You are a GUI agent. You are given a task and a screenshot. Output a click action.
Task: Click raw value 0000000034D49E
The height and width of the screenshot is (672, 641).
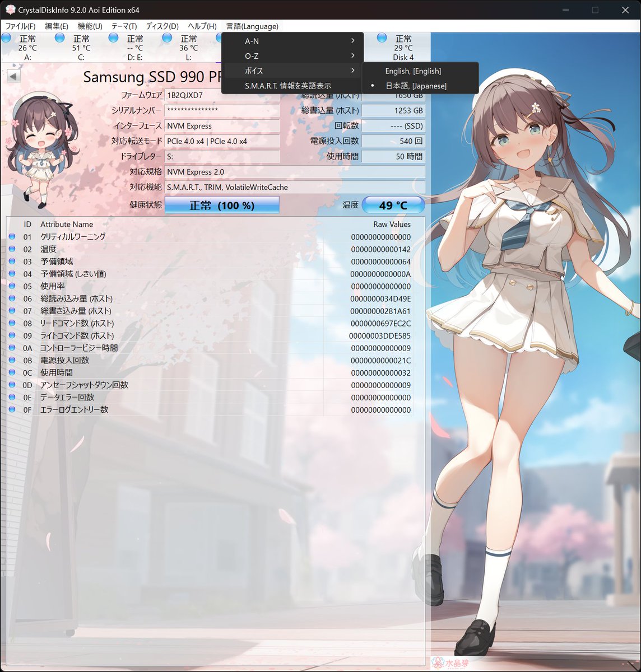tap(380, 298)
